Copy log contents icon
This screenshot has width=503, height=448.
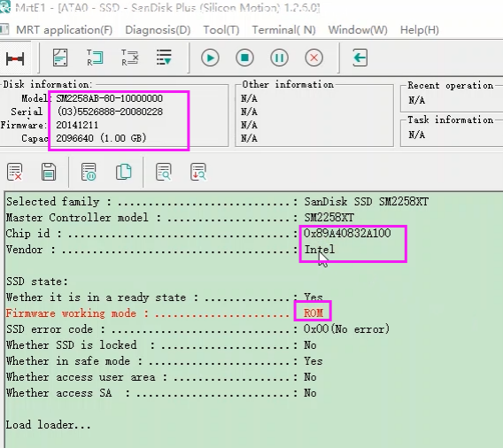(x=123, y=172)
